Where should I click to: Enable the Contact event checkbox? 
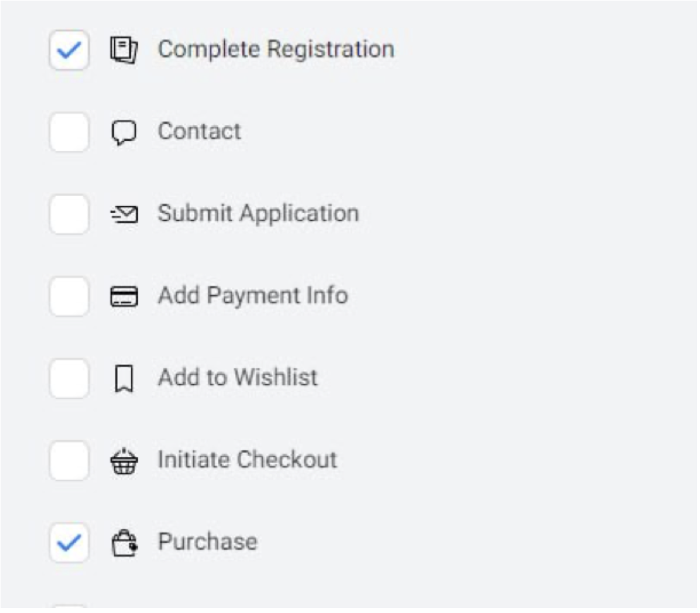pyautogui.click(x=69, y=132)
